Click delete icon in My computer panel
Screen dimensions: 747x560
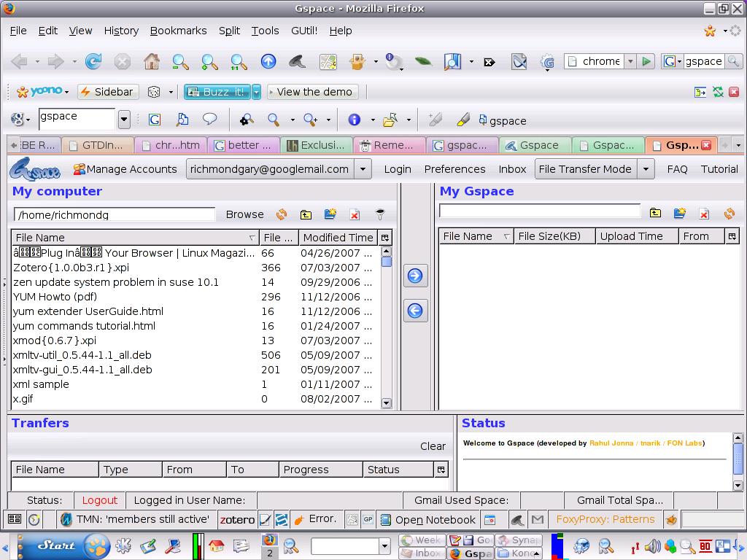click(x=355, y=215)
